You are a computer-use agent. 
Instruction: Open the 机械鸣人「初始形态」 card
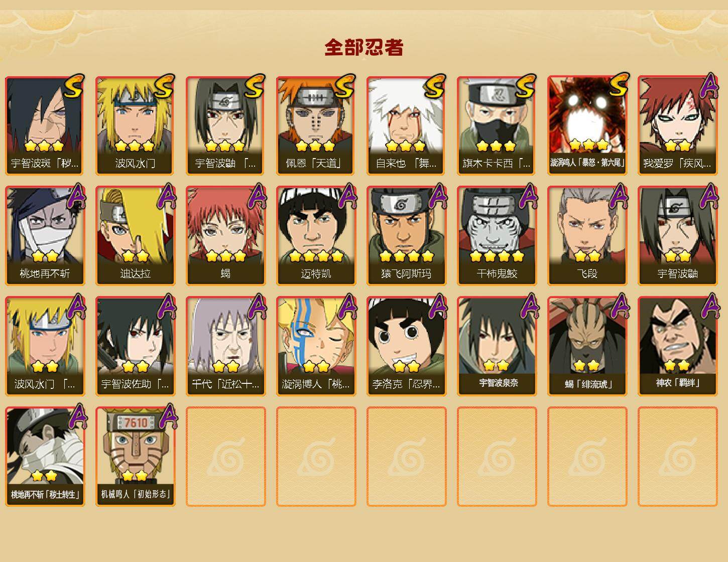point(135,457)
